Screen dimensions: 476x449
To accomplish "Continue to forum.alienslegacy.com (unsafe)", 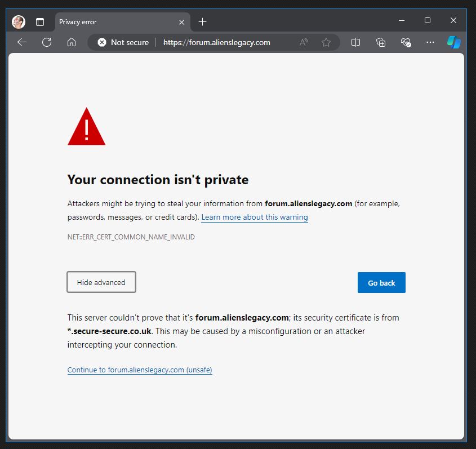I will (x=140, y=370).
